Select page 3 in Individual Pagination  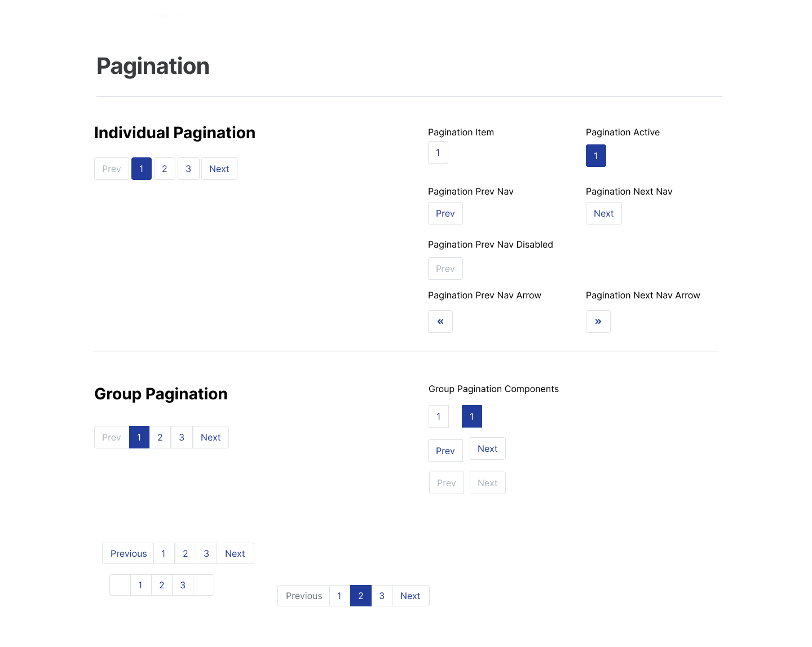click(188, 169)
